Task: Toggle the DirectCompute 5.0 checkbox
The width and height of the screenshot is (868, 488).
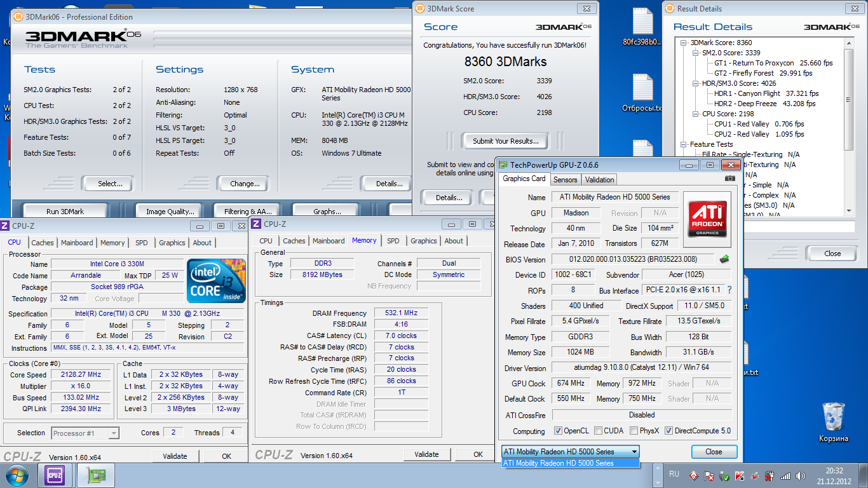Action: tap(668, 431)
